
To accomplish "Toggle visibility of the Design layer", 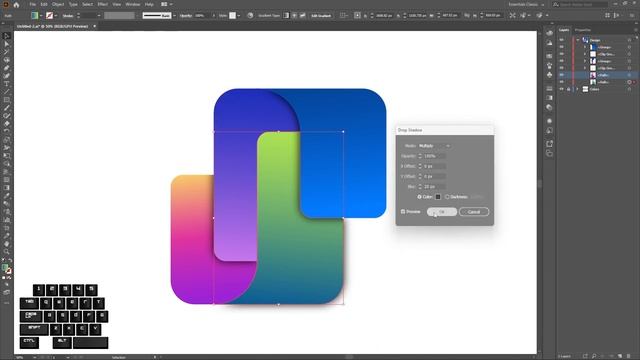I will click(x=562, y=40).
